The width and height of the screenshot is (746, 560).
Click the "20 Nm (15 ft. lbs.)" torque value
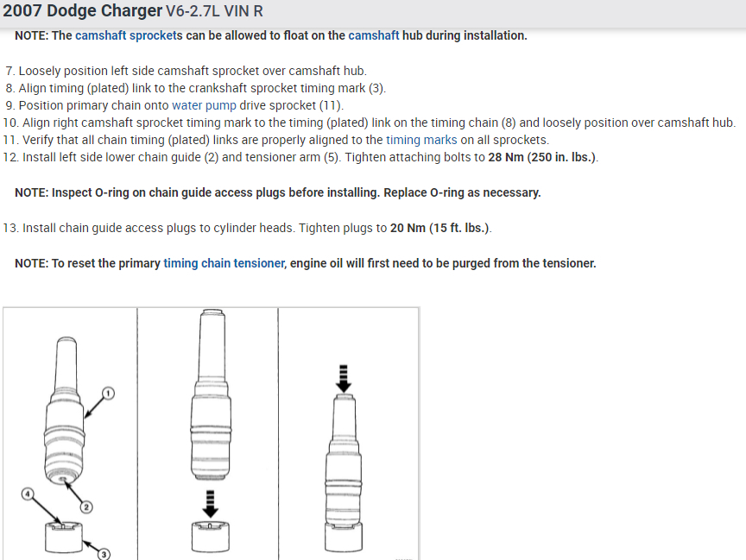(x=439, y=228)
